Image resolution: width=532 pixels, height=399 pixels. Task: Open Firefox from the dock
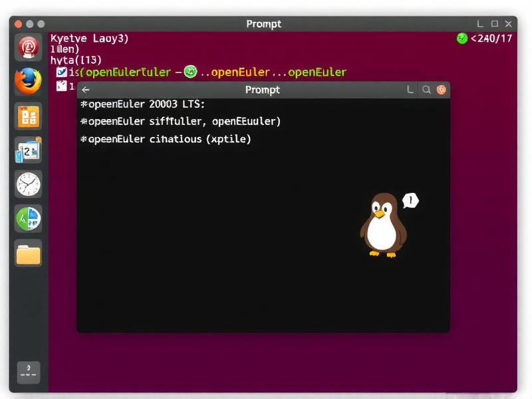(x=28, y=82)
